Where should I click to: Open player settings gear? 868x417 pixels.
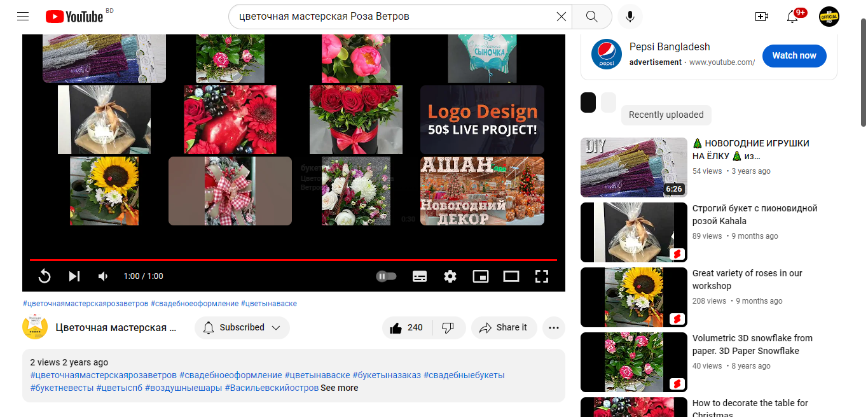(450, 276)
